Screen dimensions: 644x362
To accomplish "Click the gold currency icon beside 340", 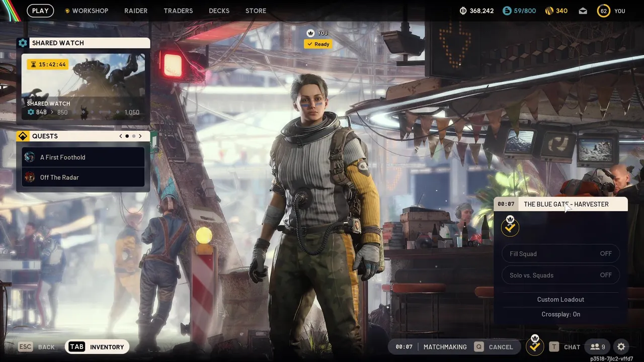I will tap(549, 11).
